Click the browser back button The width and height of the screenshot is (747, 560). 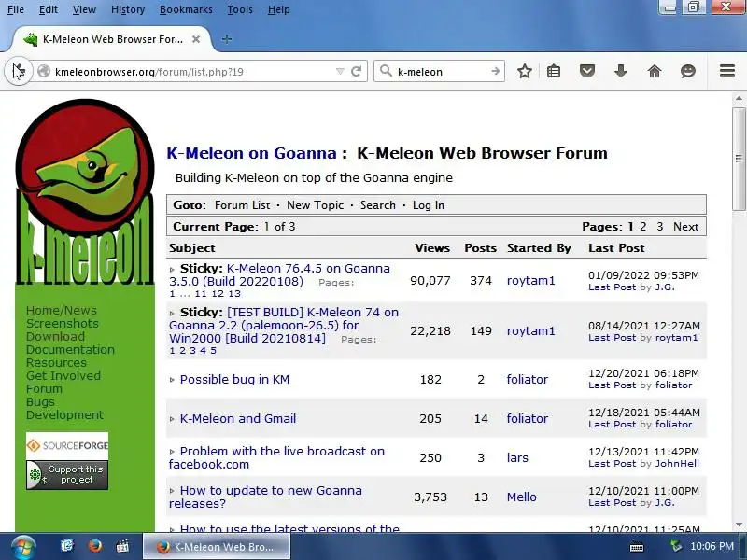pyautogui.click(x=18, y=72)
